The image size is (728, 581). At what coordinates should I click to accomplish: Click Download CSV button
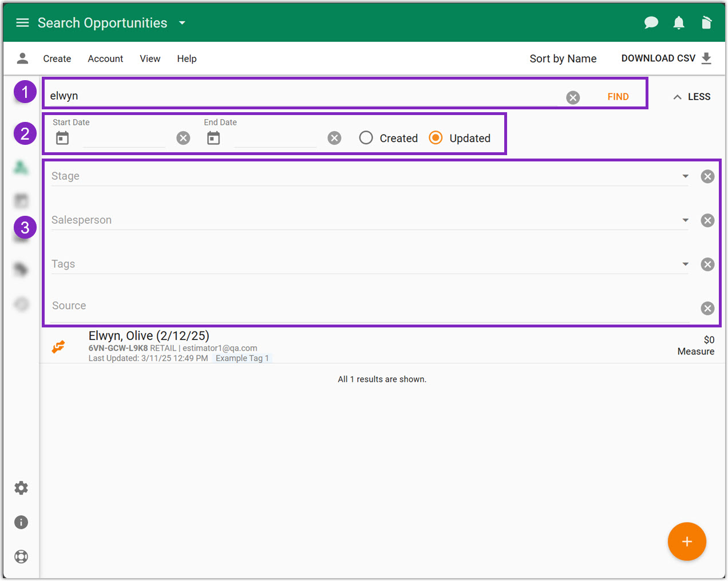[x=666, y=58]
